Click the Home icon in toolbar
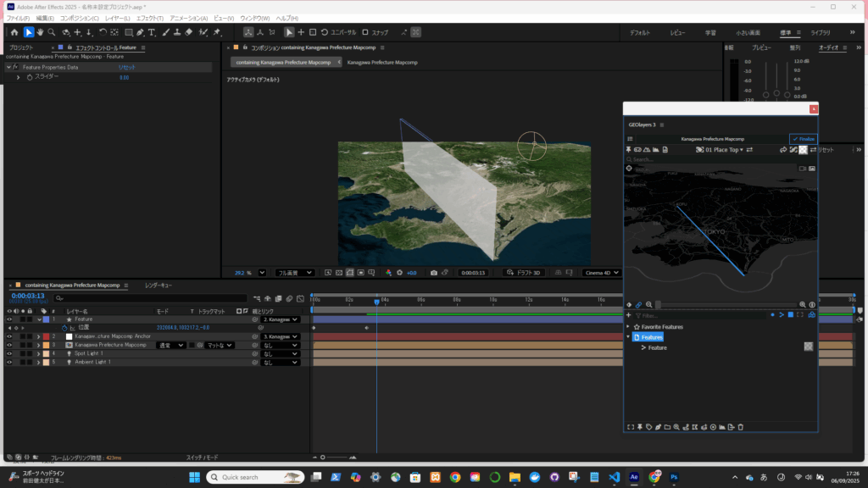Viewport: 868px width, 488px height. click(14, 32)
